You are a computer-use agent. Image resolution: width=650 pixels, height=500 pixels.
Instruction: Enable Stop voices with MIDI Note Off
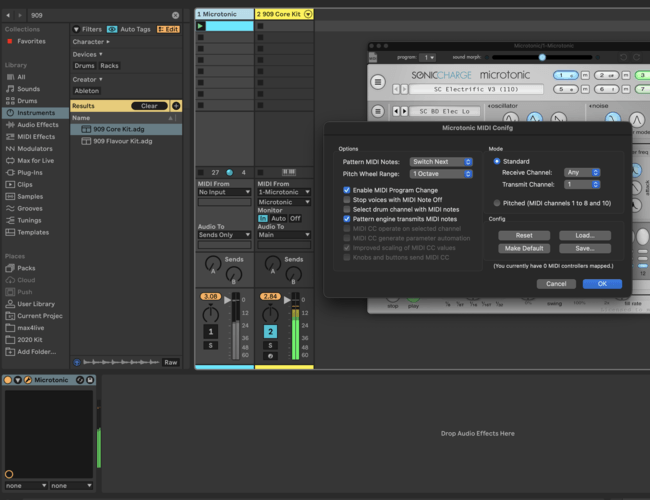coord(347,200)
